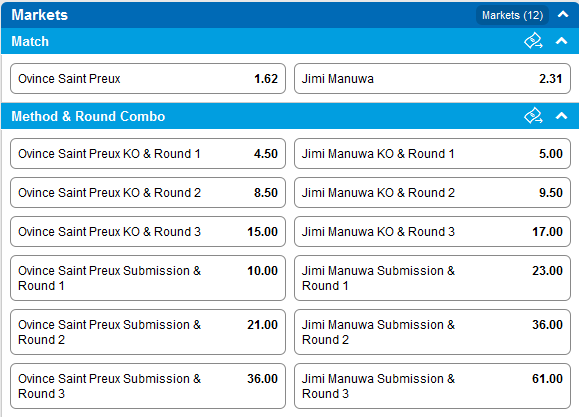Collapse the Match section
579x417 pixels.
pos(561,41)
